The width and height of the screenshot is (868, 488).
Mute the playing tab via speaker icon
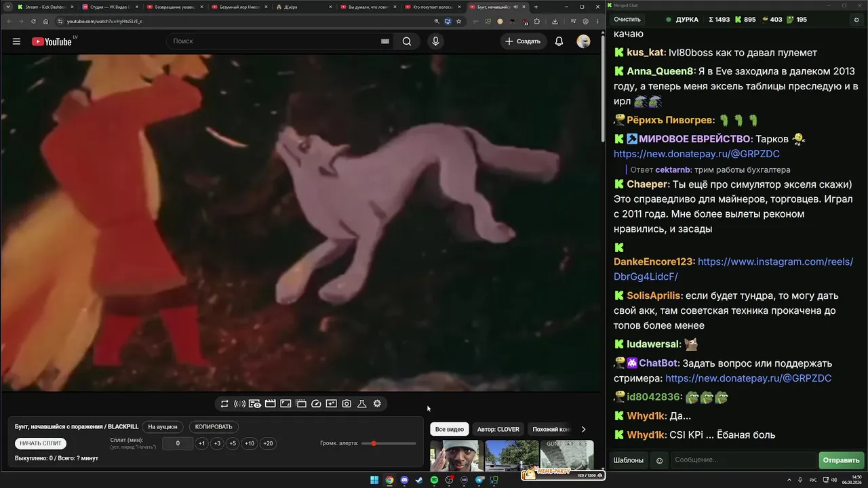516,7
